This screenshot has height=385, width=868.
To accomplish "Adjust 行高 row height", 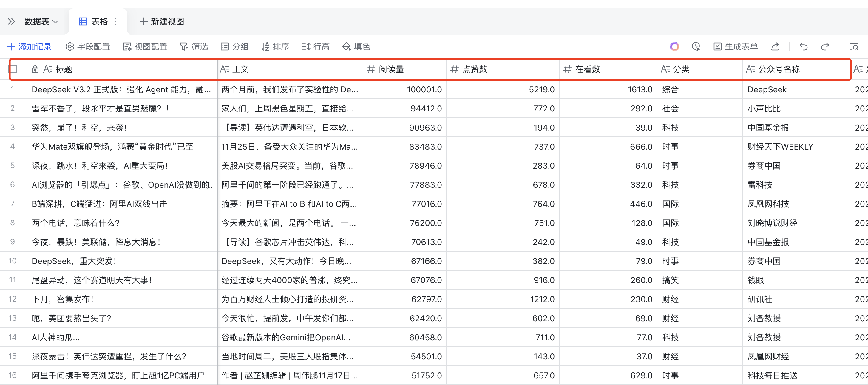I will (x=315, y=46).
